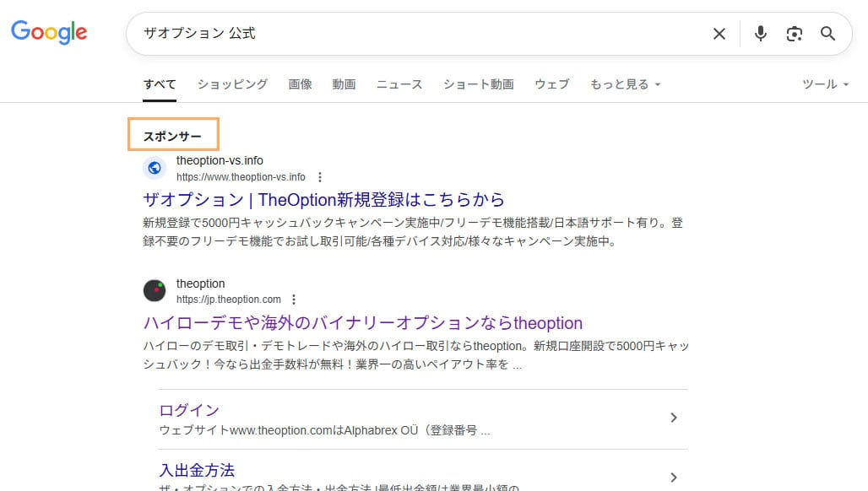Image resolution: width=868 pixels, height=491 pixels.
Task: Open the ツール dropdown
Action: pos(826,84)
